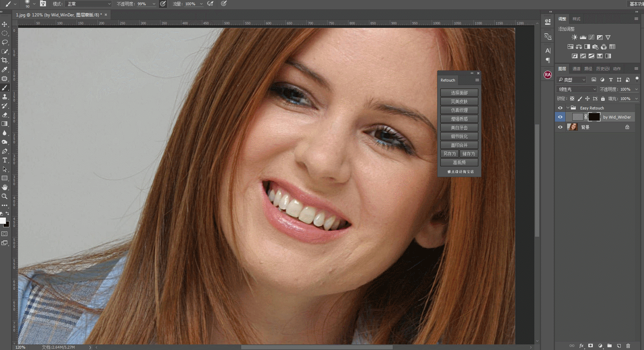
Task: Select the Eyedropper tool
Action: pyautogui.click(x=5, y=69)
